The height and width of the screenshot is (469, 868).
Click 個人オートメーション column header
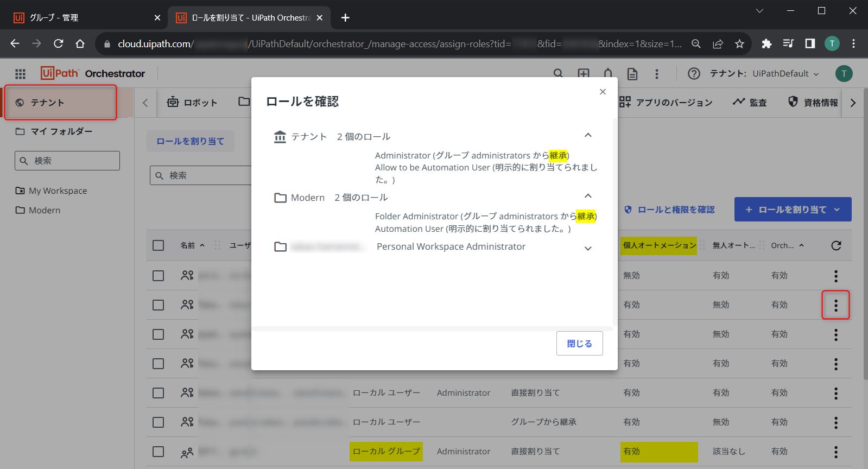coord(659,245)
